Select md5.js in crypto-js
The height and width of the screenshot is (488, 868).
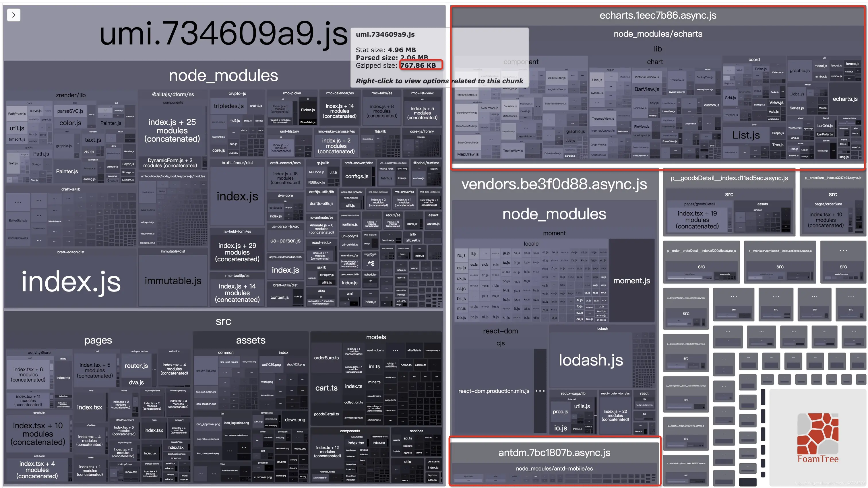click(235, 120)
